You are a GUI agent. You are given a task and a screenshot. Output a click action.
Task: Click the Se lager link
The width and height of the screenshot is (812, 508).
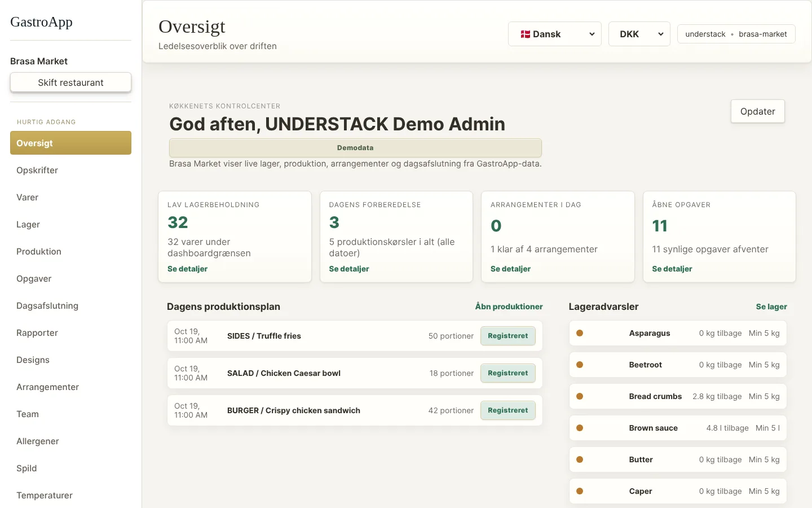(x=771, y=306)
